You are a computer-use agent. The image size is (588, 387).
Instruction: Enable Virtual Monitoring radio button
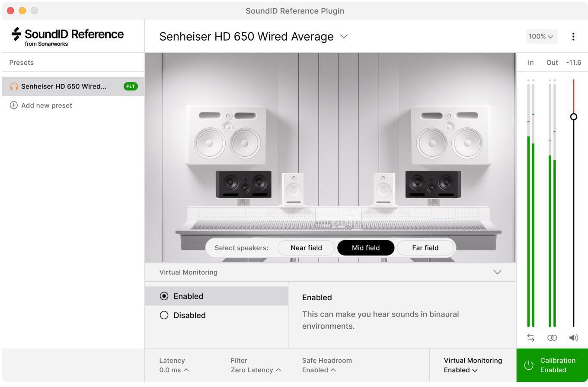click(x=164, y=296)
